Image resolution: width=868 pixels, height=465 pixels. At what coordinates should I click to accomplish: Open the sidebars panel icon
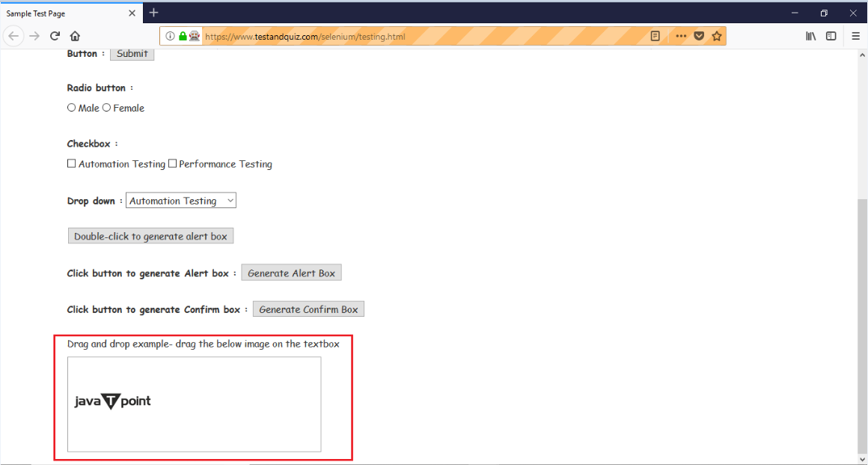point(831,35)
